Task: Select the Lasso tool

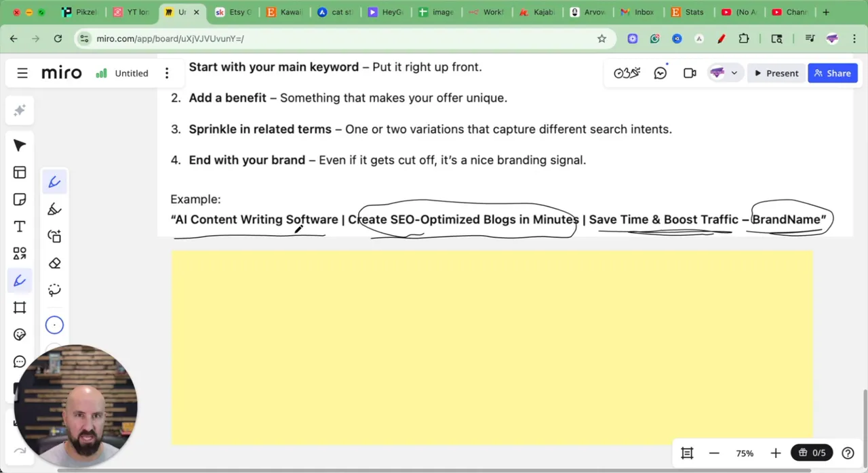Action: pyautogui.click(x=54, y=291)
